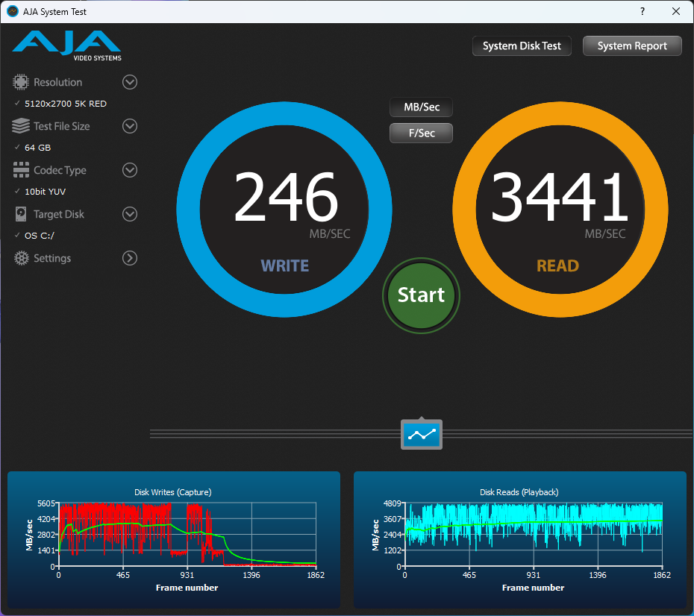The width and height of the screenshot is (694, 616).
Task: Switch units to F/Sec
Action: (422, 133)
